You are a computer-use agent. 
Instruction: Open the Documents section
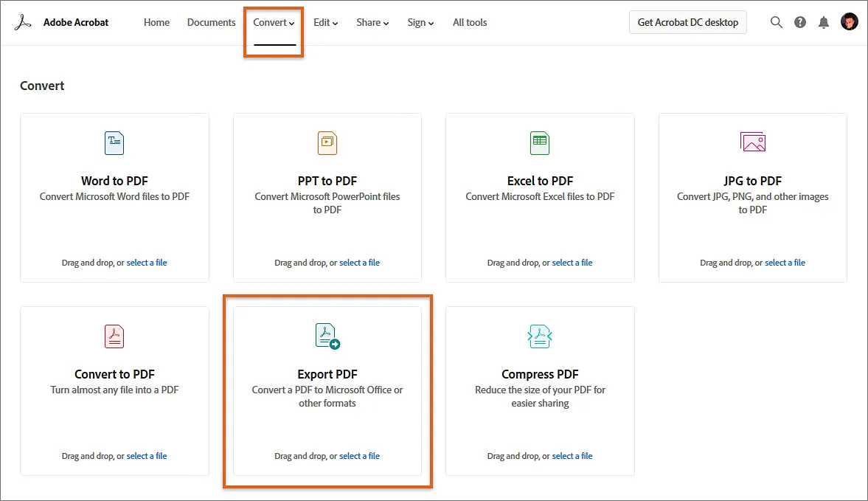coord(211,22)
